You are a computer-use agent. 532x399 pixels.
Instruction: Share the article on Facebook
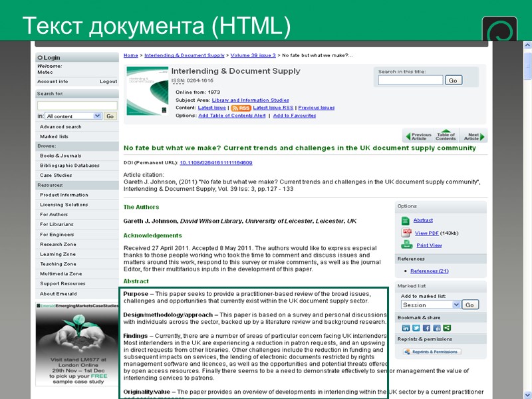[x=426, y=328]
